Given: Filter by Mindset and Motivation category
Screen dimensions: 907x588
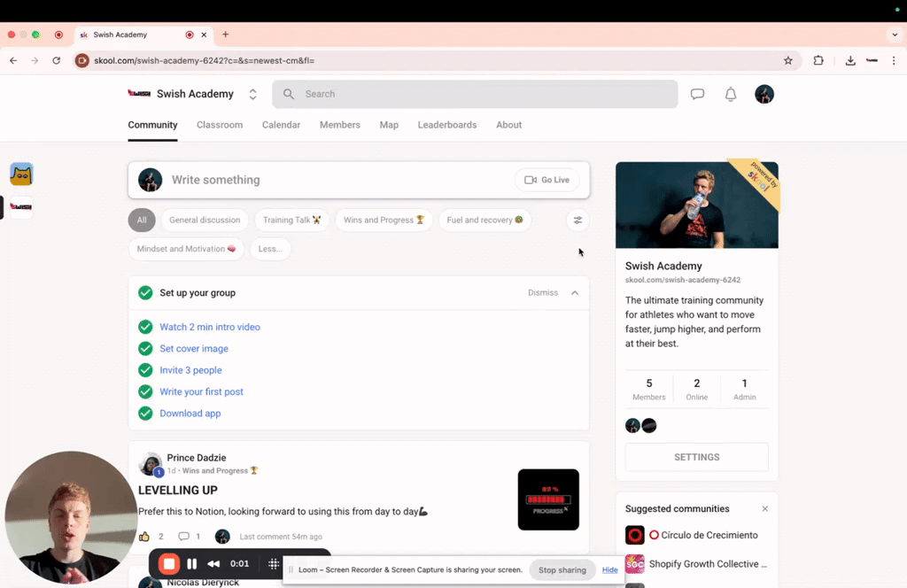Looking at the screenshot, I should tap(186, 249).
